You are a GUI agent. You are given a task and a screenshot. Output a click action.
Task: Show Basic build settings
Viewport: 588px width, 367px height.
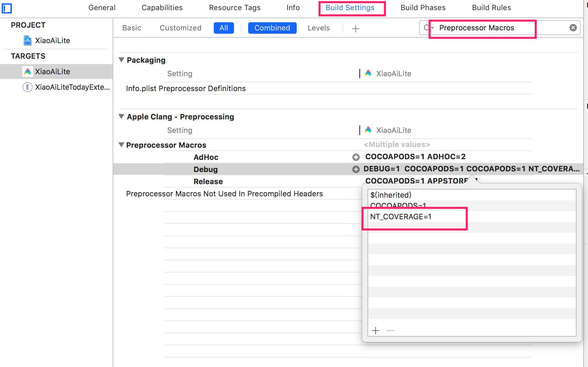tap(131, 28)
